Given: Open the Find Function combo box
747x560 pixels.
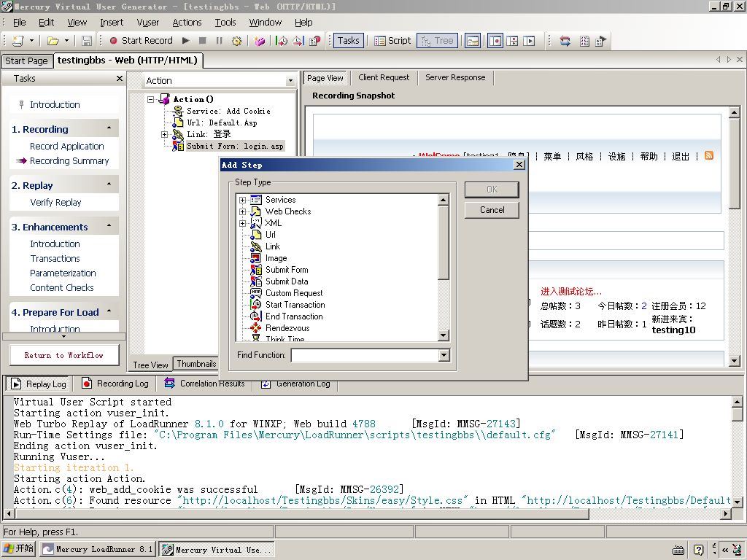Looking at the screenshot, I should click(x=444, y=355).
